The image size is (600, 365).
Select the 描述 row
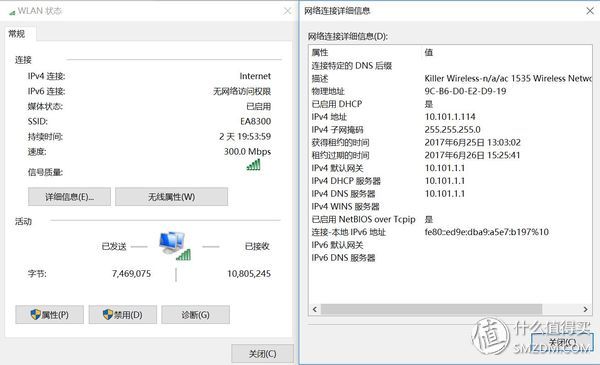point(451,78)
